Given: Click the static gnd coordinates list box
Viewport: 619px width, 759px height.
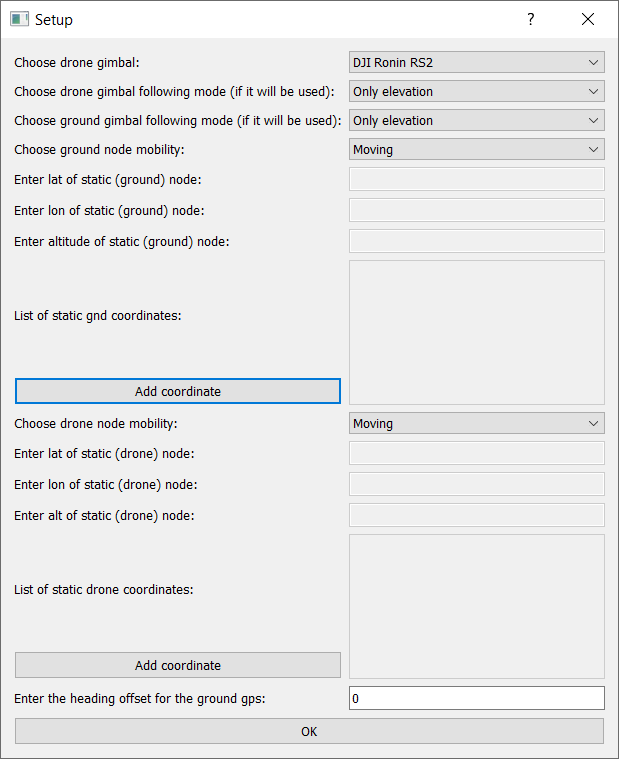Looking at the screenshot, I should point(476,332).
